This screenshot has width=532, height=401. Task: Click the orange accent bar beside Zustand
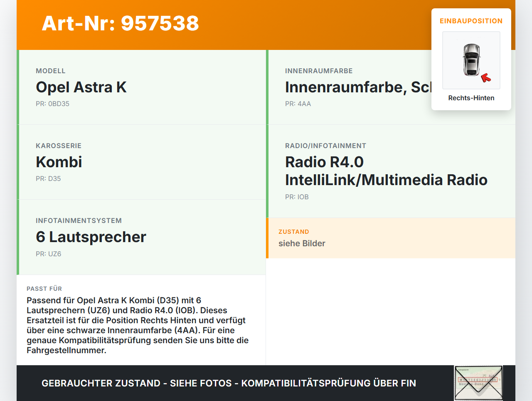pos(267,238)
